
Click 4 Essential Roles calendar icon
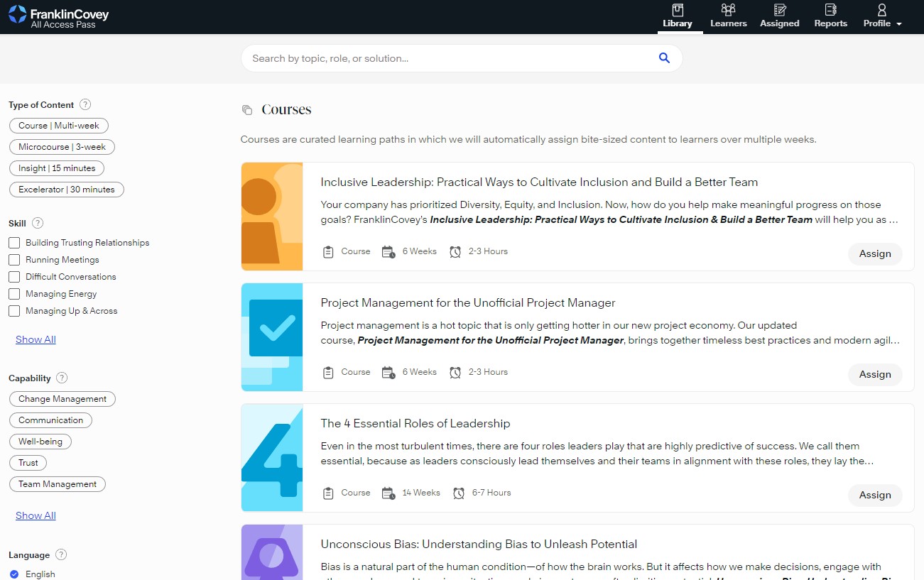(x=388, y=493)
